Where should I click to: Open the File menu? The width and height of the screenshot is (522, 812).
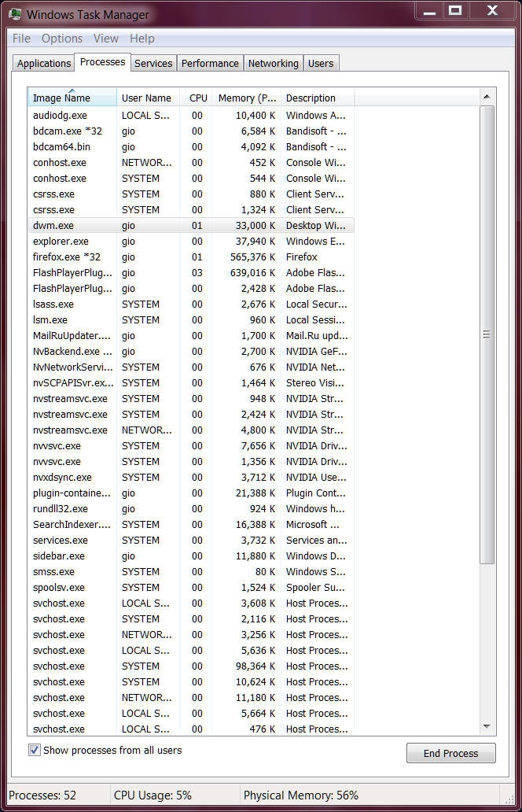[21, 39]
